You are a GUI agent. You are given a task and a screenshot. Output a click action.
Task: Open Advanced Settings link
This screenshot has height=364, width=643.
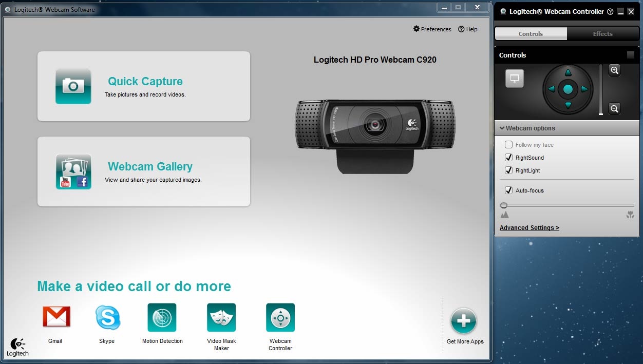click(529, 227)
